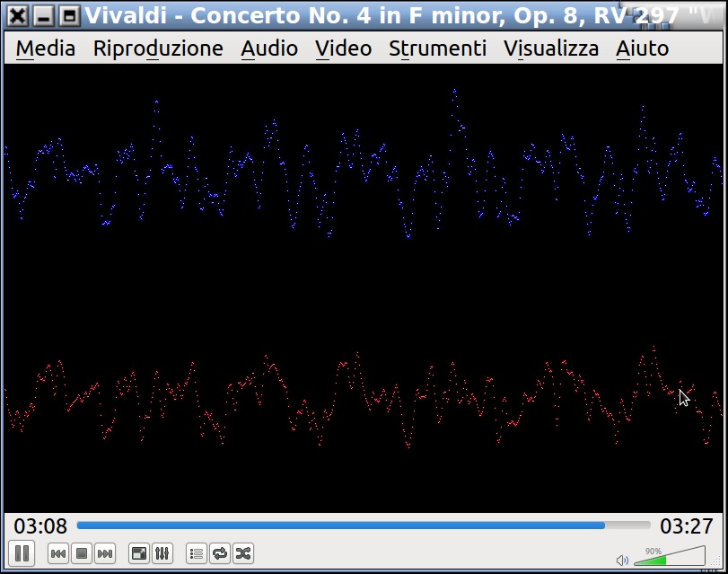
Task: Stop playback with the stop button
Action: pyautogui.click(x=82, y=553)
